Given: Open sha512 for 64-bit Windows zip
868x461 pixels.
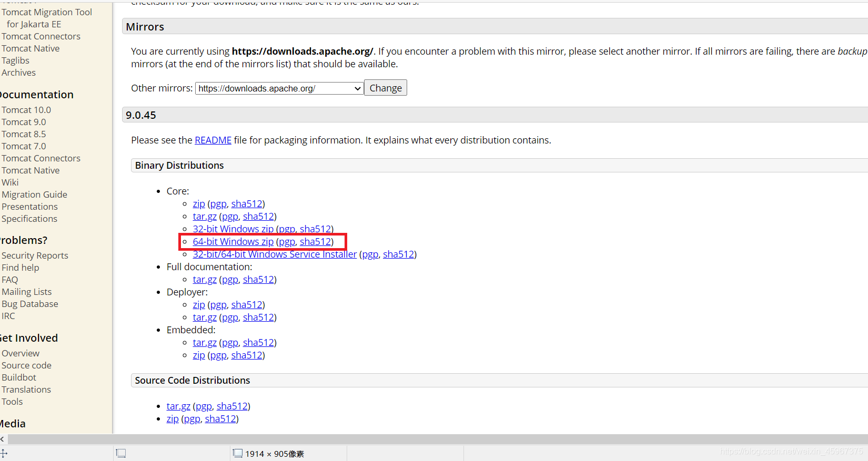Looking at the screenshot, I should coord(316,242).
